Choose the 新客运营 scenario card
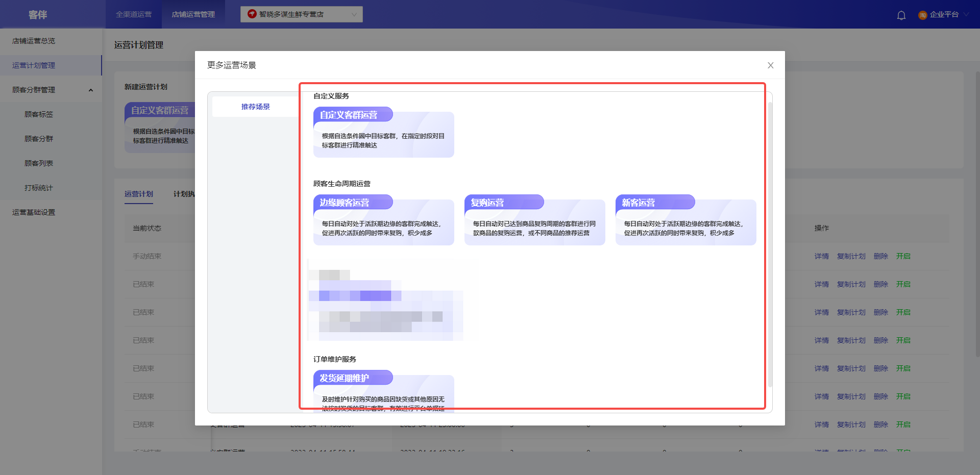Image resolution: width=980 pixels, height=475 pixels. [686, 220]
